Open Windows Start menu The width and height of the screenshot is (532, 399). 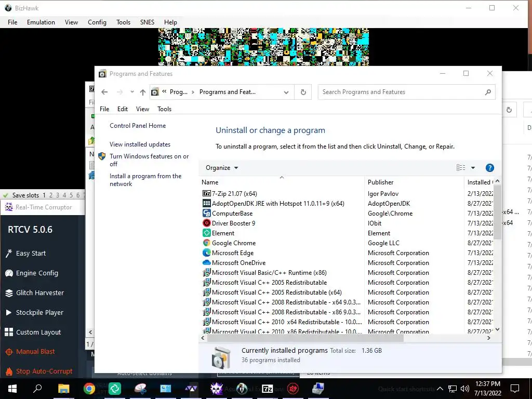12,389
